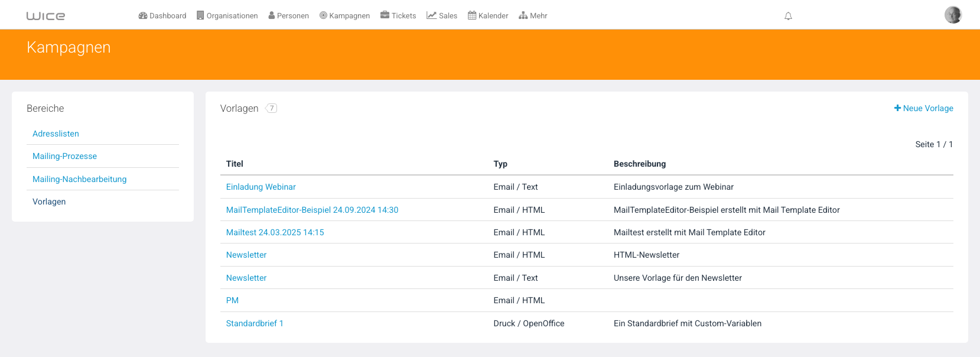Go to Adresslisten section
The height and width of the screenshot is (357, 980).
[56, 134]
